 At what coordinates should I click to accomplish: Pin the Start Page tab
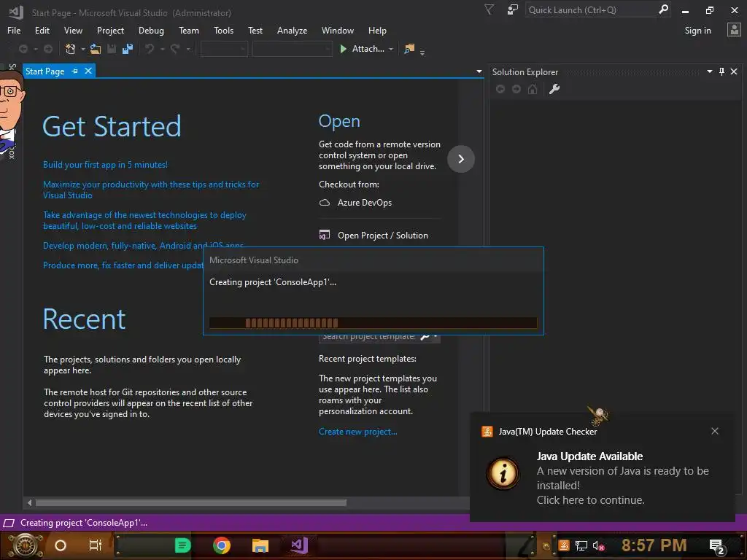[x=75, y=71]
